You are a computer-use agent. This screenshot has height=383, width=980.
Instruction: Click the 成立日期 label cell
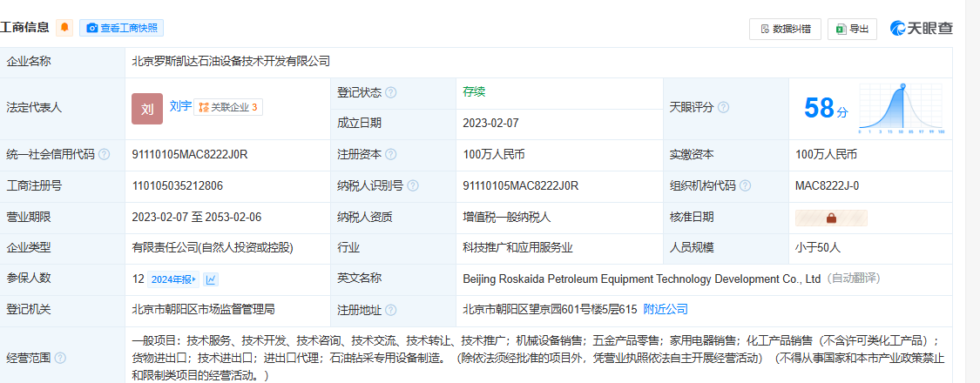pos(393,124)
